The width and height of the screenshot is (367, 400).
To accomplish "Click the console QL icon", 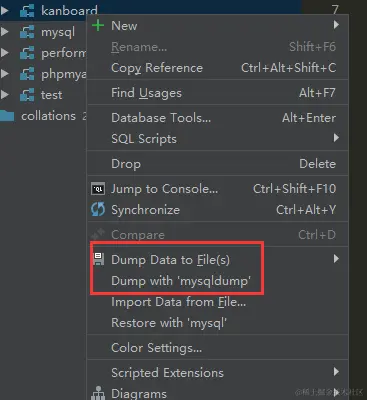I will [x=98, y=189].
